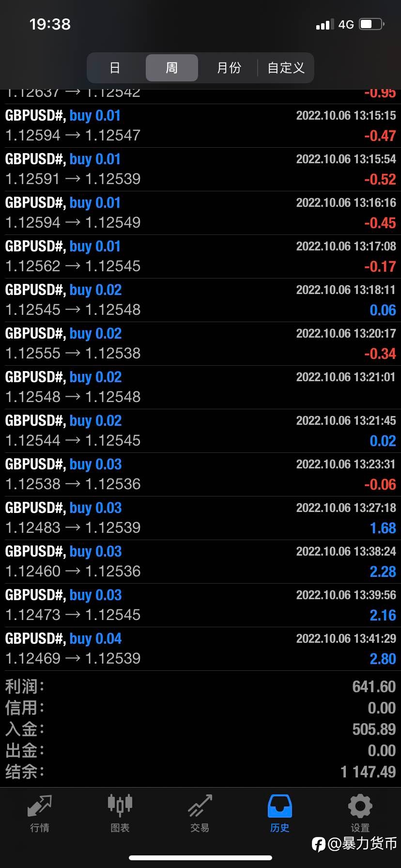Viewport: 401px width, 868px height.
Task: Tap the watermark logo icon beside 暴力货币
Action: coord(319,844)
